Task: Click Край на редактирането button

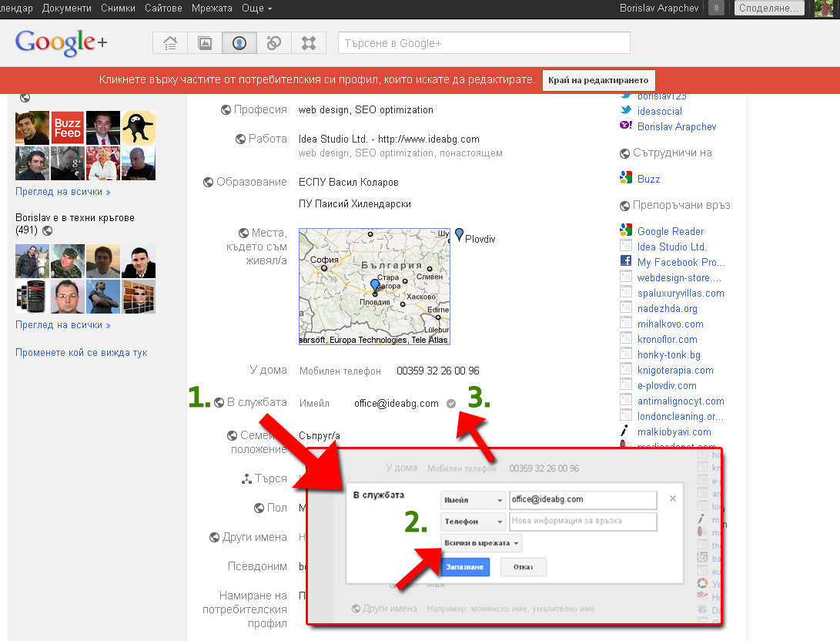Action: click(598, 80)
